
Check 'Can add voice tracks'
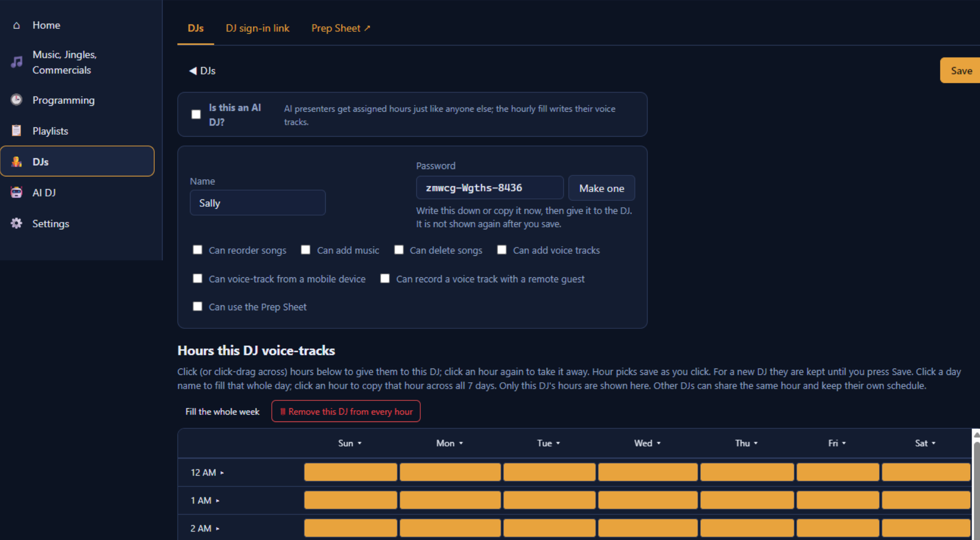502,250
